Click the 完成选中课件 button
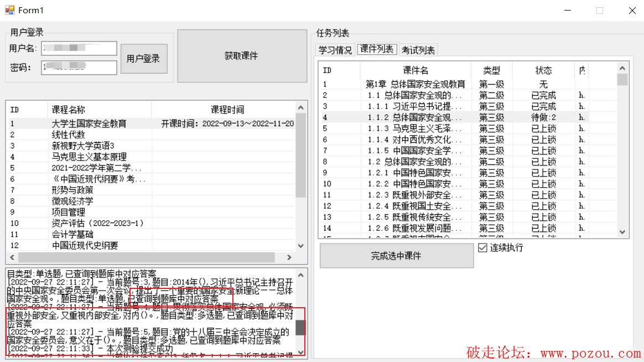The height and width of the screenshot is (362, 644). click(396, 256)
